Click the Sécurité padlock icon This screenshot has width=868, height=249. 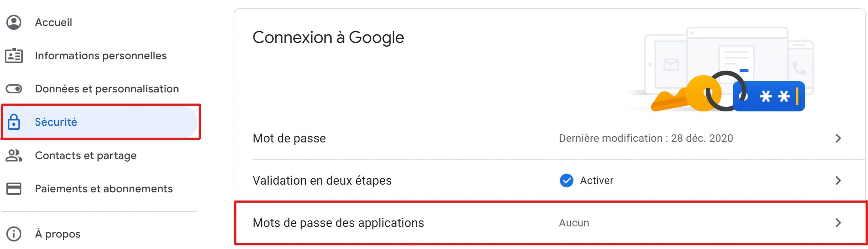(14, 122)
